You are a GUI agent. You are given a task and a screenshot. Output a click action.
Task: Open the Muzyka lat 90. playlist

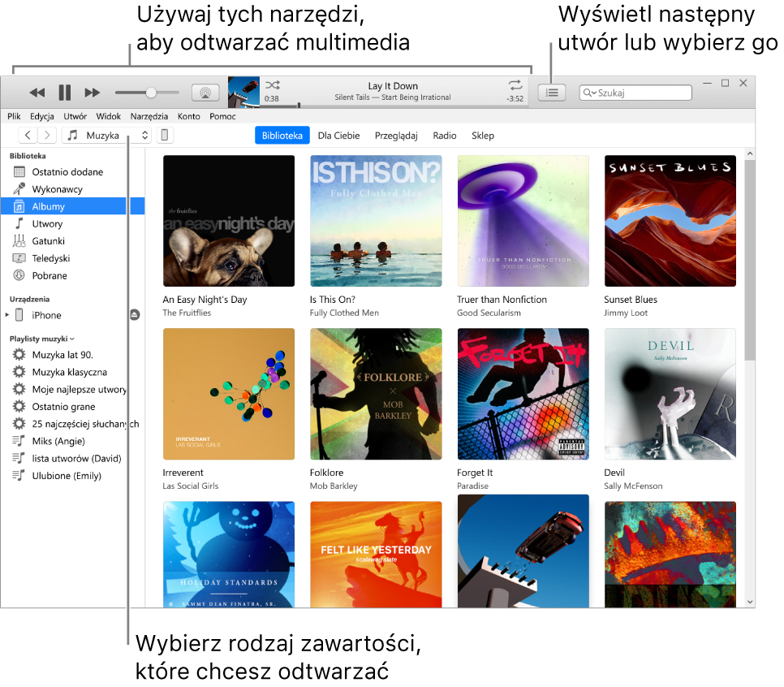72,355
